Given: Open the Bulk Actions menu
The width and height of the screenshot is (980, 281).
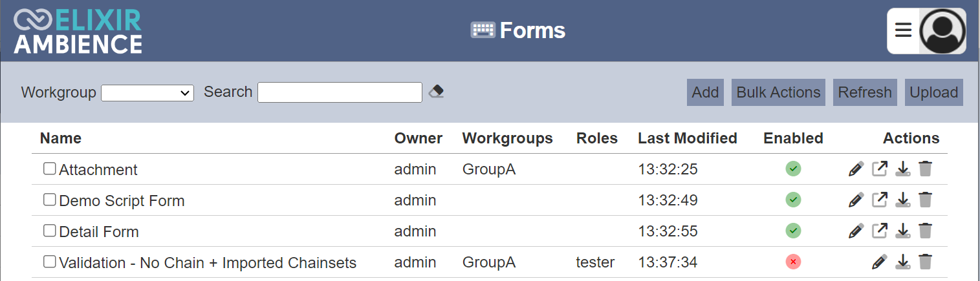Looking at the screenshot, I should [779, 92].
